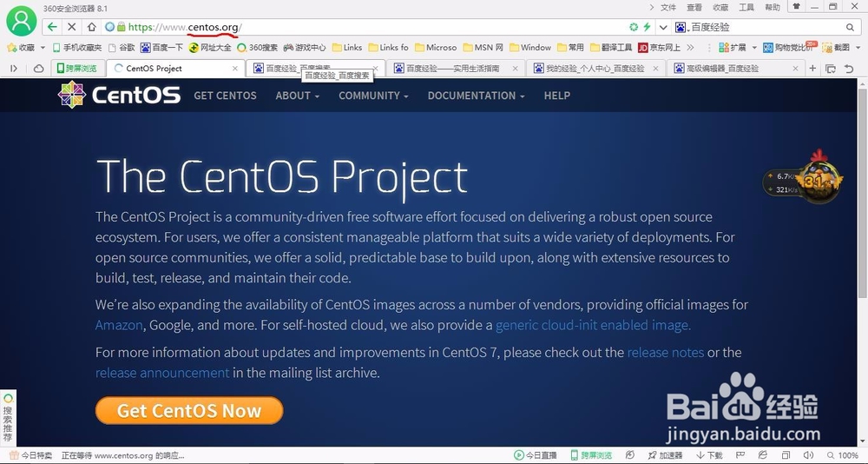The height and width of the screenshot is (464, 868).
Task: Switch to the 高级编辑器_百度经验 tab
Action: [x=736, y=69]
